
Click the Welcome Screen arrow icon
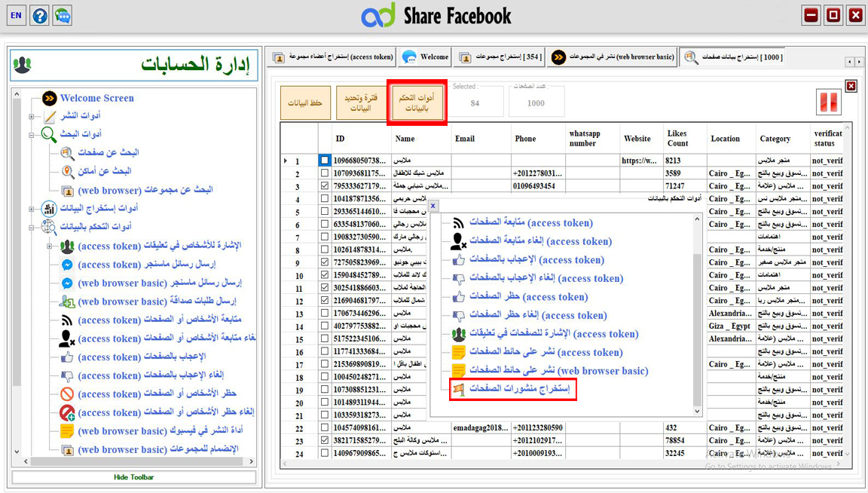point(49,99)
